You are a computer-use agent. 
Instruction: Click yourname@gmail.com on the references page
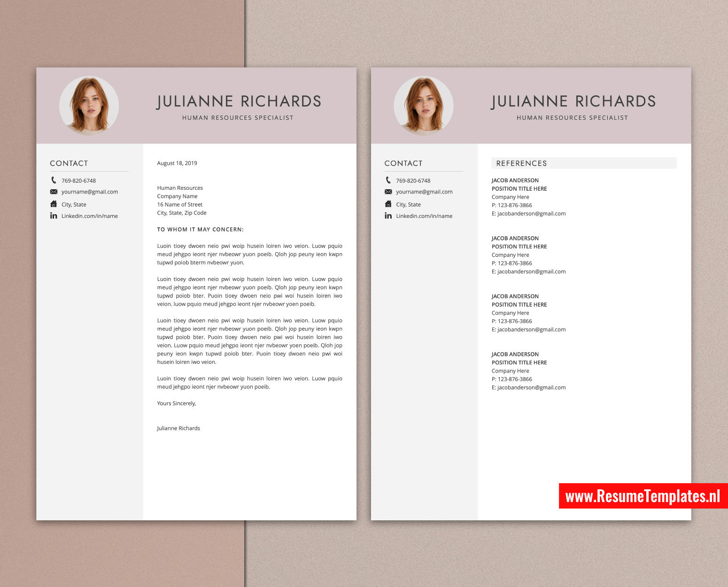pyautogui.click(x=424, y=192)
